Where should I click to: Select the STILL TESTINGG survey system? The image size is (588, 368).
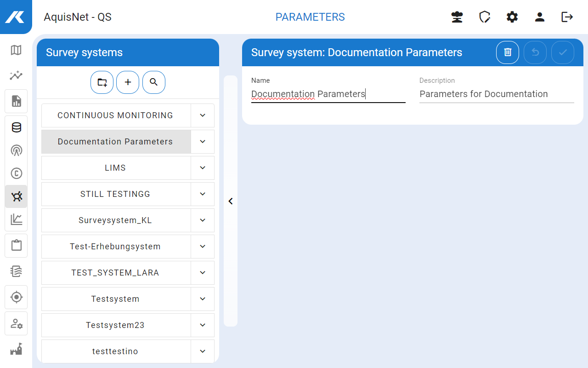click(115, 194)
